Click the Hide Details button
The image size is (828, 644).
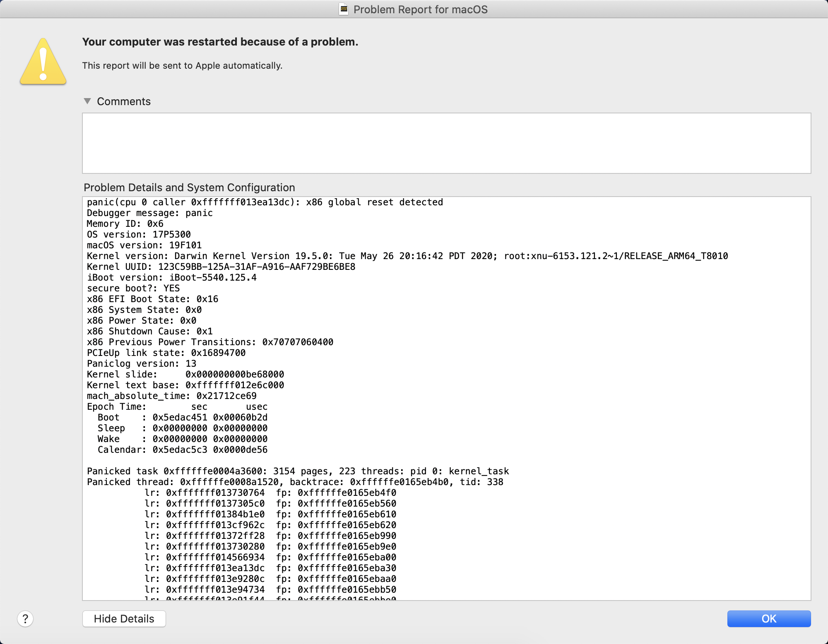coord(124,619)
